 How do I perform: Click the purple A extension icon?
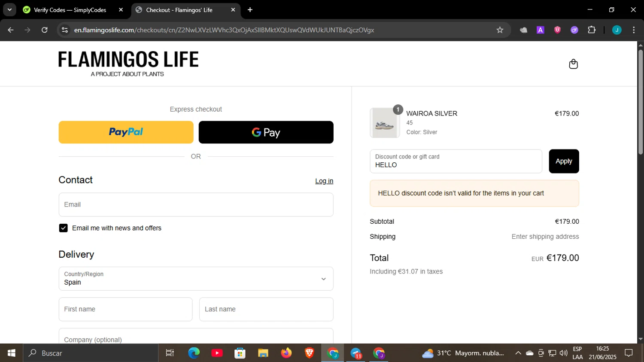click(x=541, y=30)
